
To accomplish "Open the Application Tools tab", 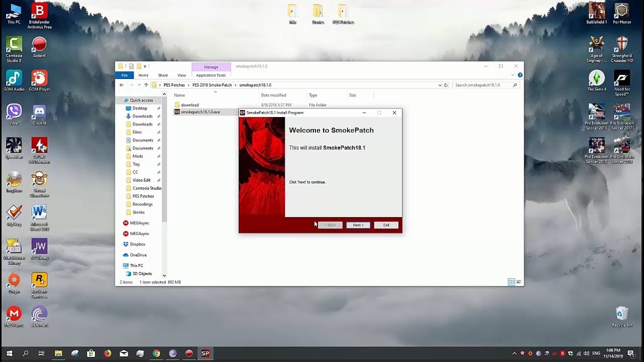I will [x=211, y=75].
